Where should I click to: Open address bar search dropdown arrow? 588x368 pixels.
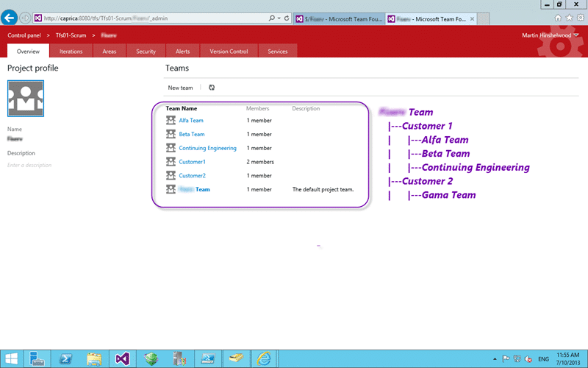pos(279,18)
